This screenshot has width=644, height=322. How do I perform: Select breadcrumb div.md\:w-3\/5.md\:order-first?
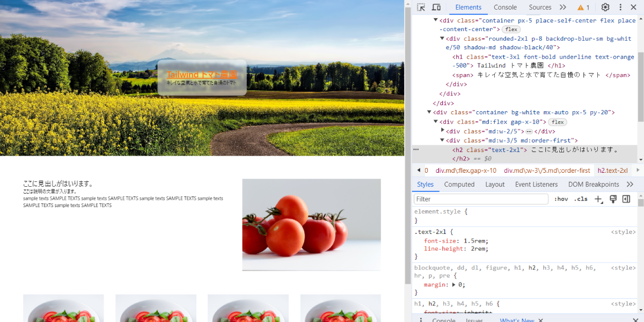tap(547, 171)
